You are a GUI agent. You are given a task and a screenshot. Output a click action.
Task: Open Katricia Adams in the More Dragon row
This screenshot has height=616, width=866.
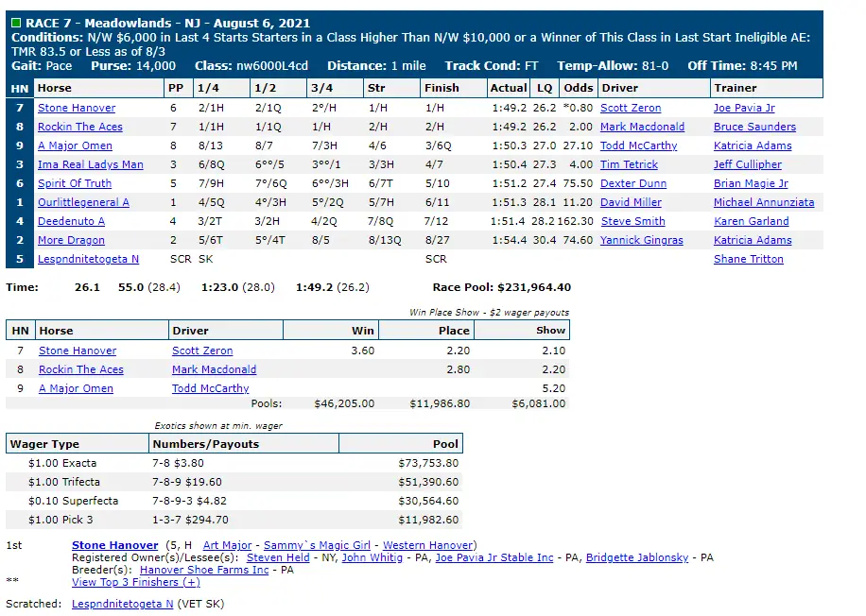pos(753,240)
